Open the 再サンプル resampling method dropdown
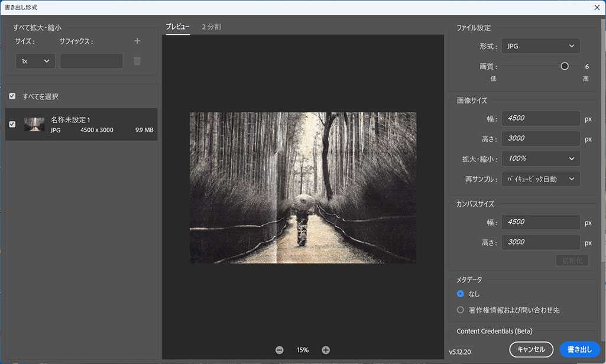This screenshot has height=364, width=606. (541, 179)
